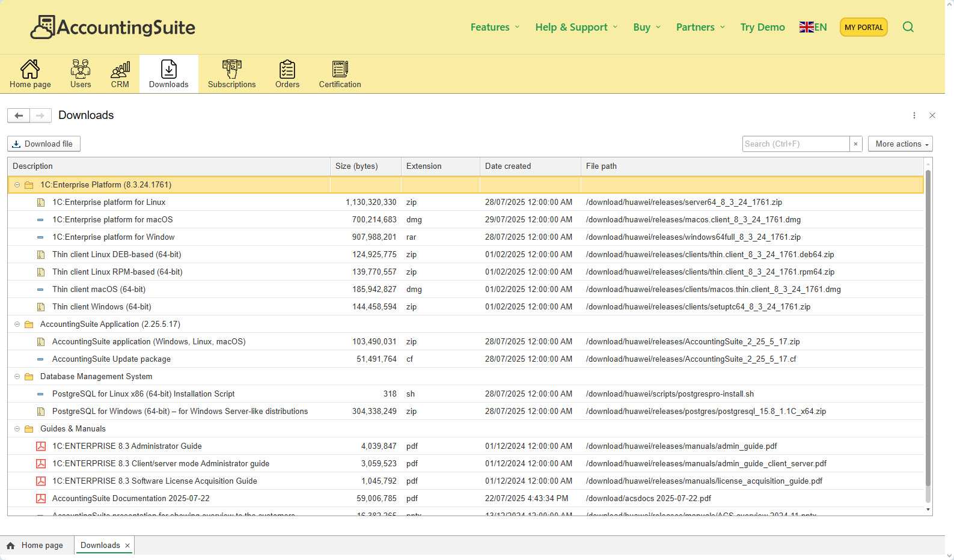Select row Thin client Linux DEB-based (64-bit)
The width and height of the screenshot is (954, 560).
(466, 255)
